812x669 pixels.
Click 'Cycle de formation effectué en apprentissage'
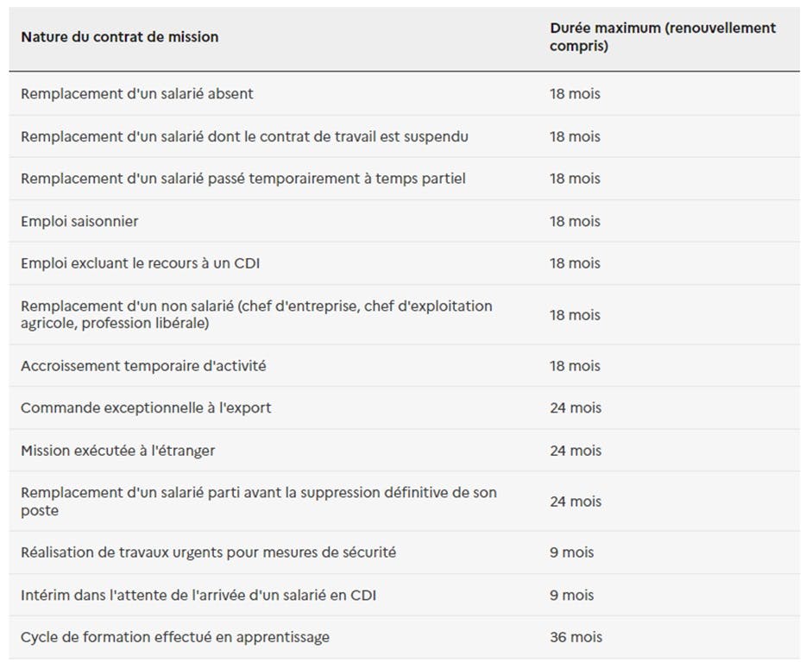(x=175, y=637)
